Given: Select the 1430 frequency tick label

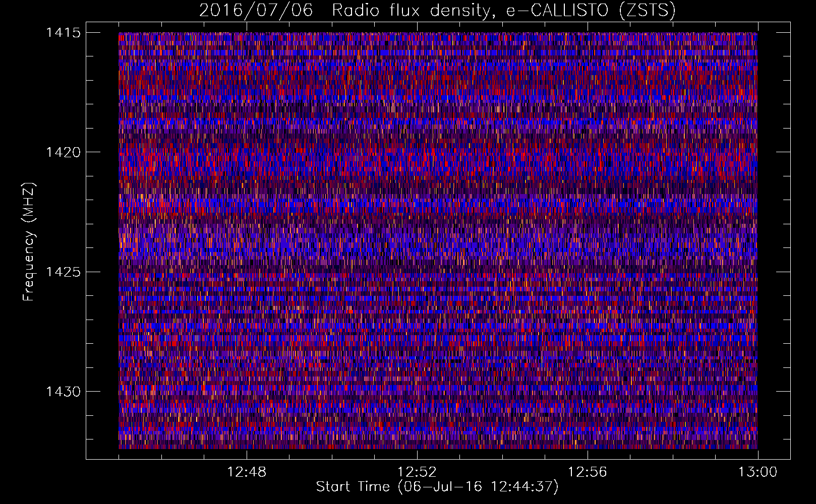Looking at the screenshot, I should (63, 392).
